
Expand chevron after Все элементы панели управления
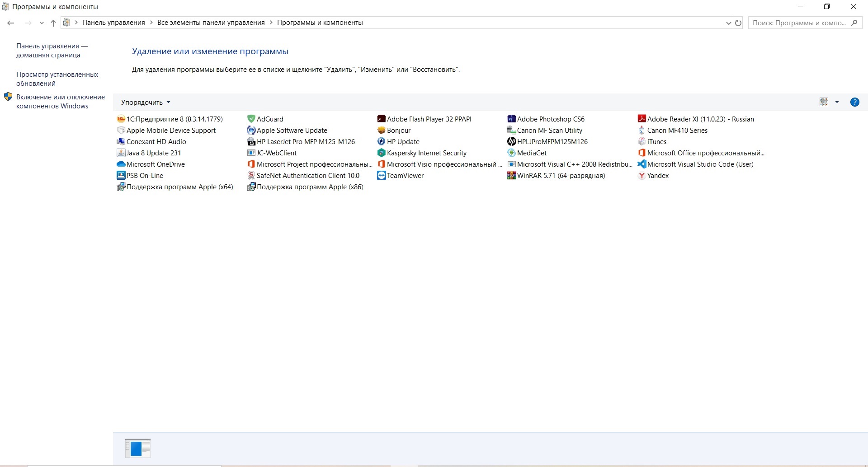tap(271, 23)
